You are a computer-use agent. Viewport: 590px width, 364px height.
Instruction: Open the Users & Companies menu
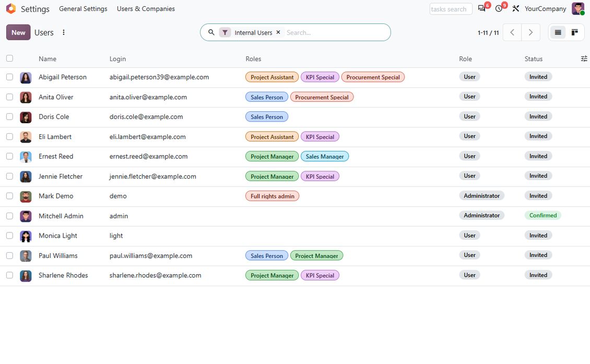tap(146, 9)
